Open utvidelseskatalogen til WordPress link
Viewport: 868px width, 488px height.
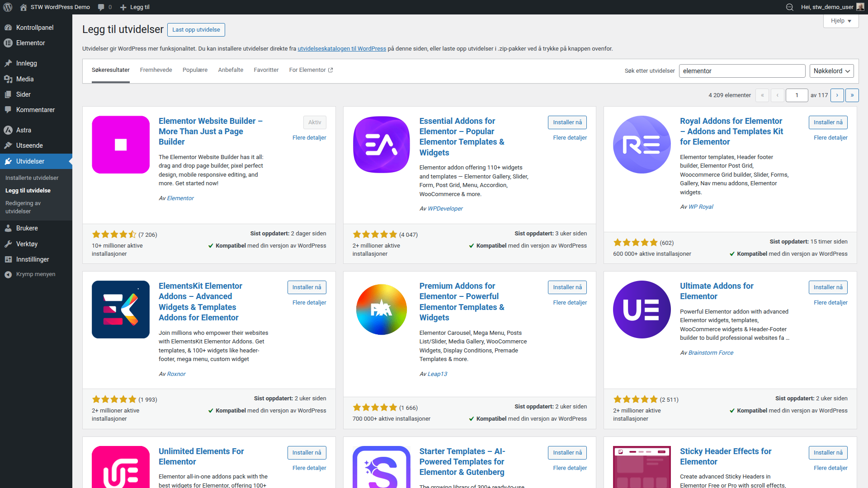(342, 49)
